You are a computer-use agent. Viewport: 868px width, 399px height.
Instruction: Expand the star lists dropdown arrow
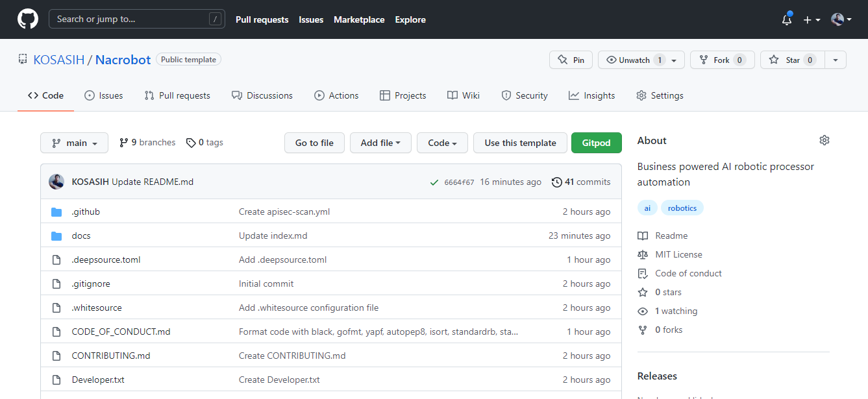[836, 60]
